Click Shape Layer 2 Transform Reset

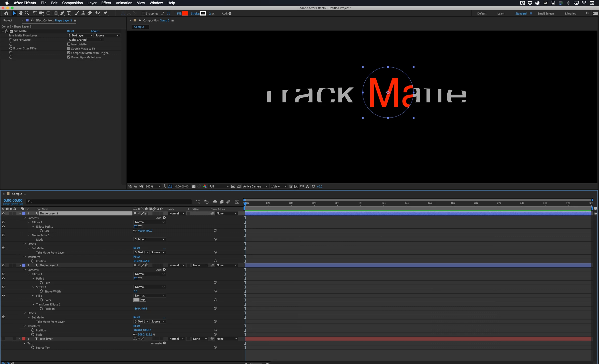tap(137, 257)
